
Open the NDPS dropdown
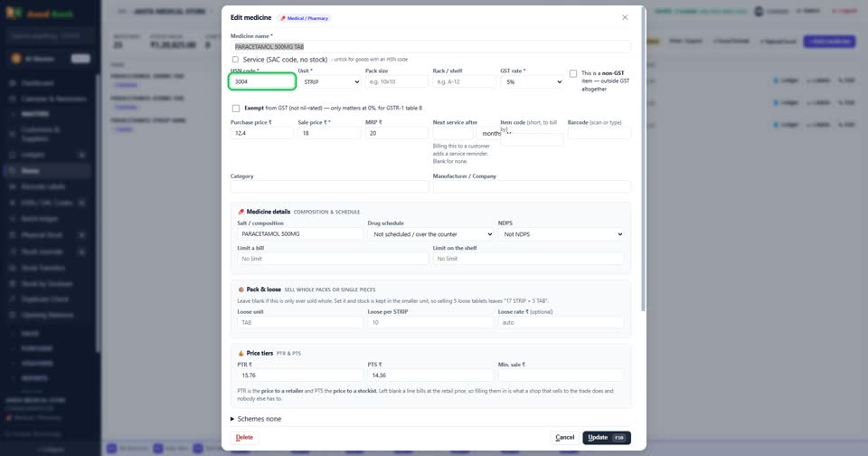point(561,234)
